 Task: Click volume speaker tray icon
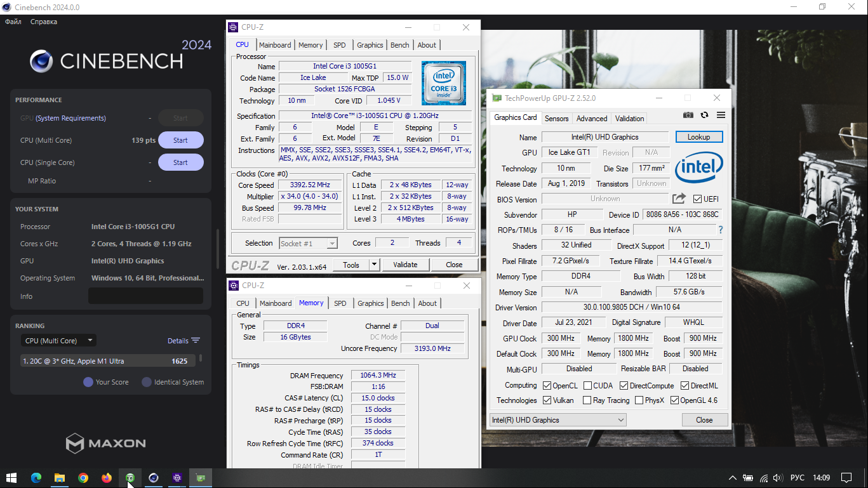click(778, 478)
